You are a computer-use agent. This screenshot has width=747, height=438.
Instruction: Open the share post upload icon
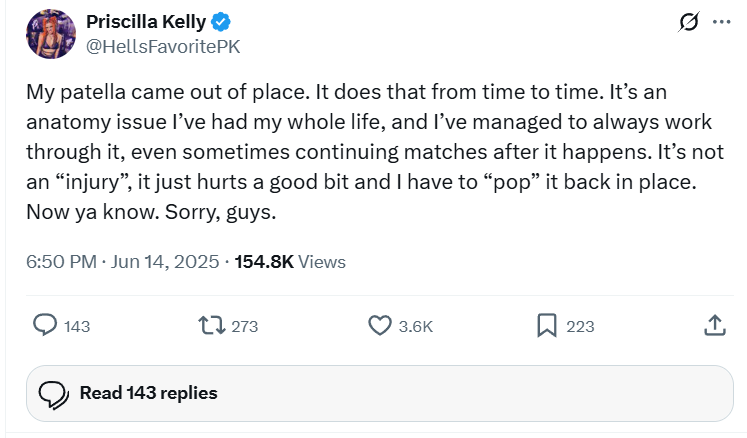coord(714,325)
